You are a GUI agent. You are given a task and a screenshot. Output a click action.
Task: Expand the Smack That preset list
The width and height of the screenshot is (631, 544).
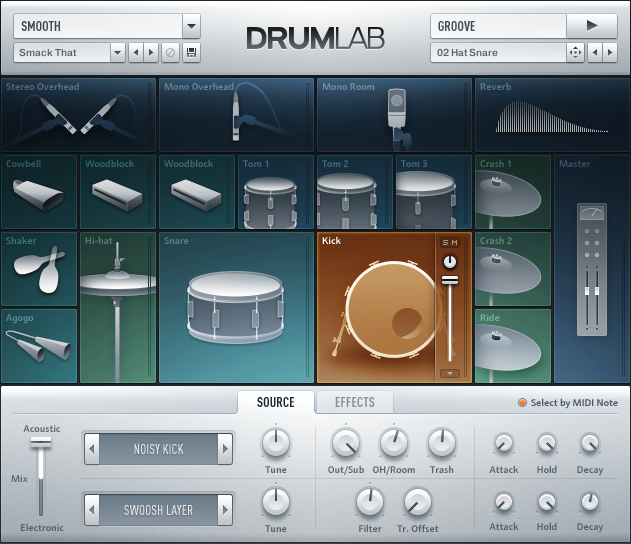(x=117, y=52)
